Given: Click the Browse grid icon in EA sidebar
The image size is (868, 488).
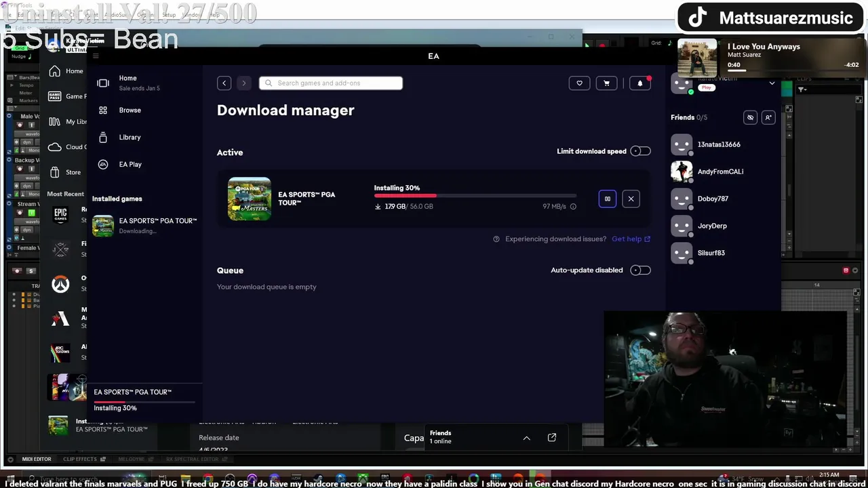Looking at the screenshot, I should 103,110.
